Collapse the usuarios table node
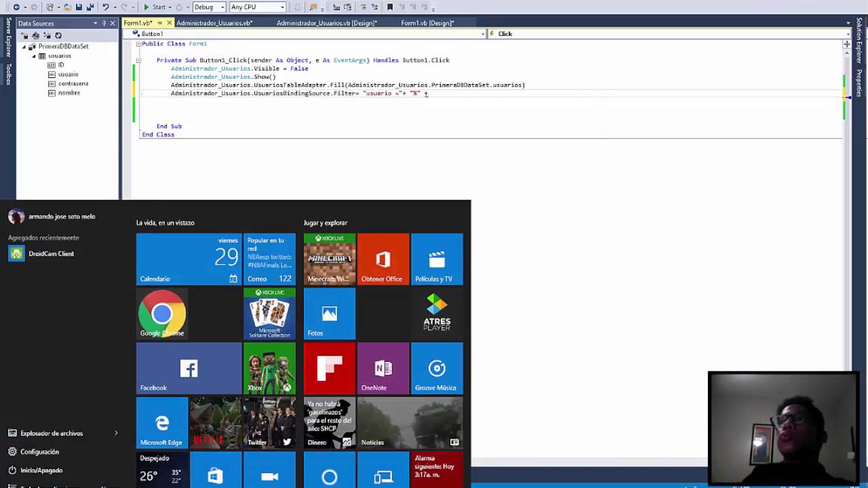Image resolution: width=868 pixels, height=488 pixels. click(x=33, y=56)
